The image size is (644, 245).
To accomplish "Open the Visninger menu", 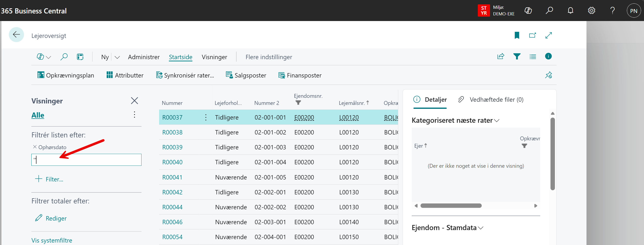I will tap(214, 57).
